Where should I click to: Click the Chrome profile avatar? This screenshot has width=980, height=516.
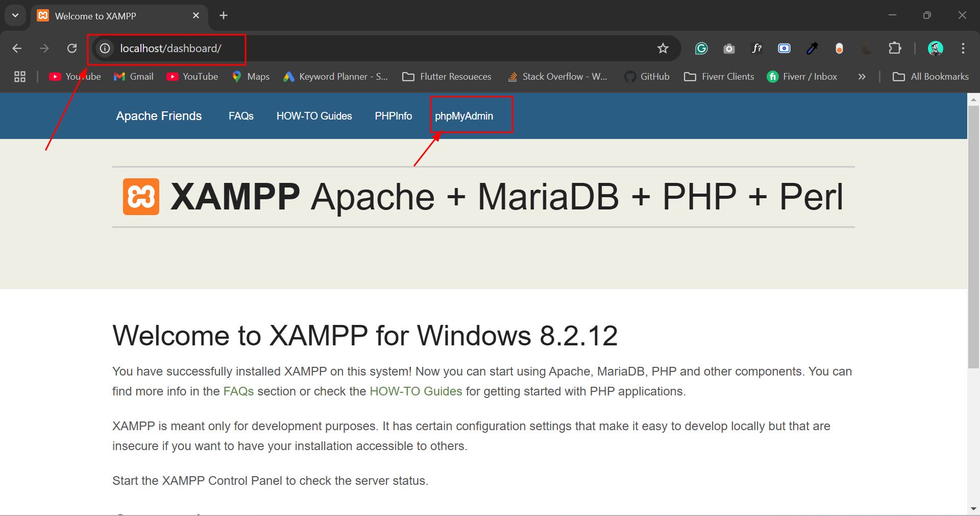[x=936, y=49]
